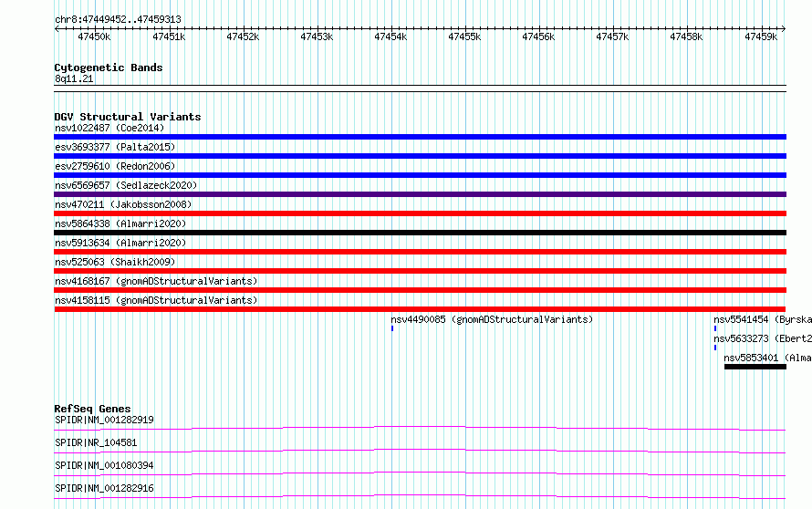
Task: Select the magenta line under SPIDR|NM_001080394
Action: [420, 473]
